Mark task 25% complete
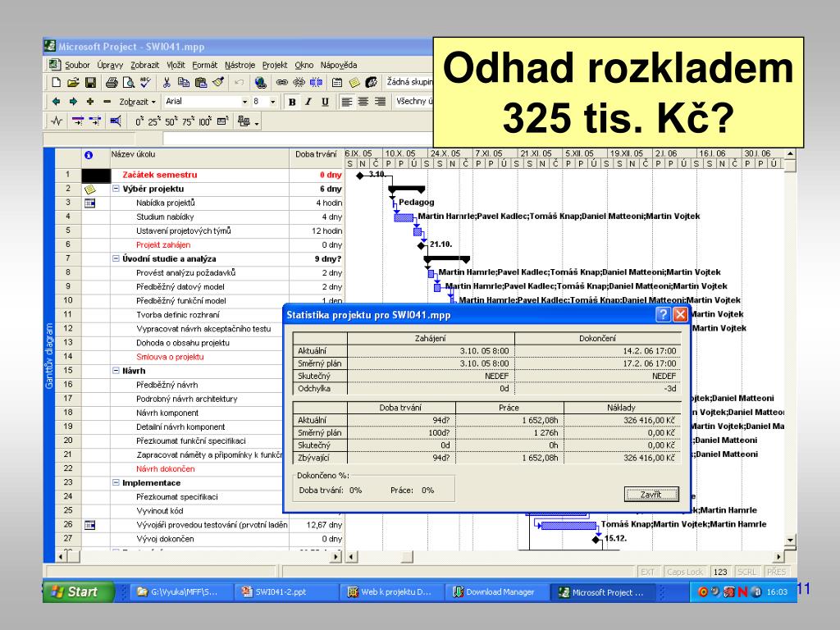 (153, 121)
